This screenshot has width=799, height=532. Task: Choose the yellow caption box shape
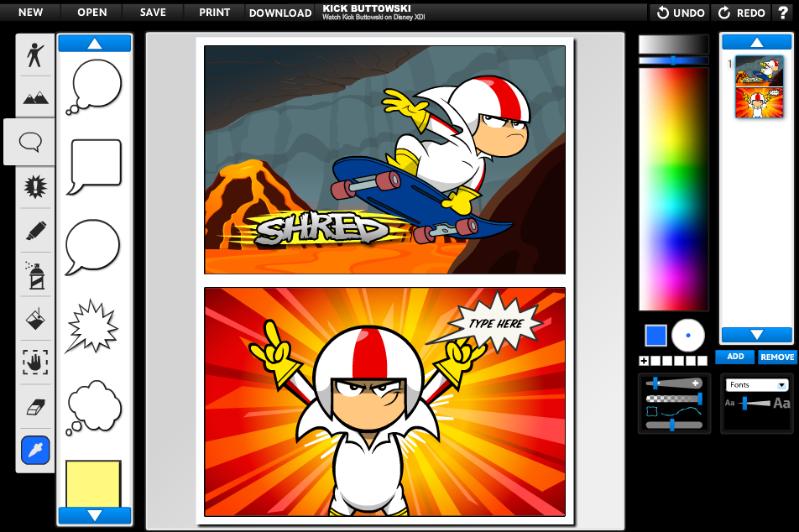93,483
